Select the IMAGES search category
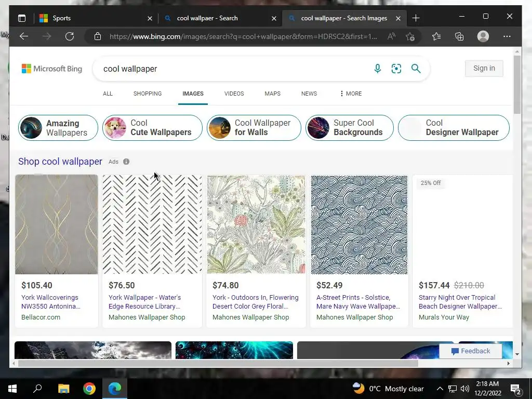This screenshot has height=399, width=532. (x=193, y=94)
